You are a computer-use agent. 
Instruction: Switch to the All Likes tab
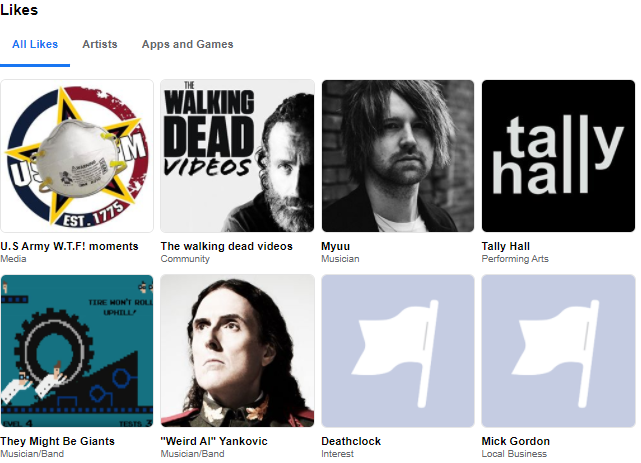[35, 44]
